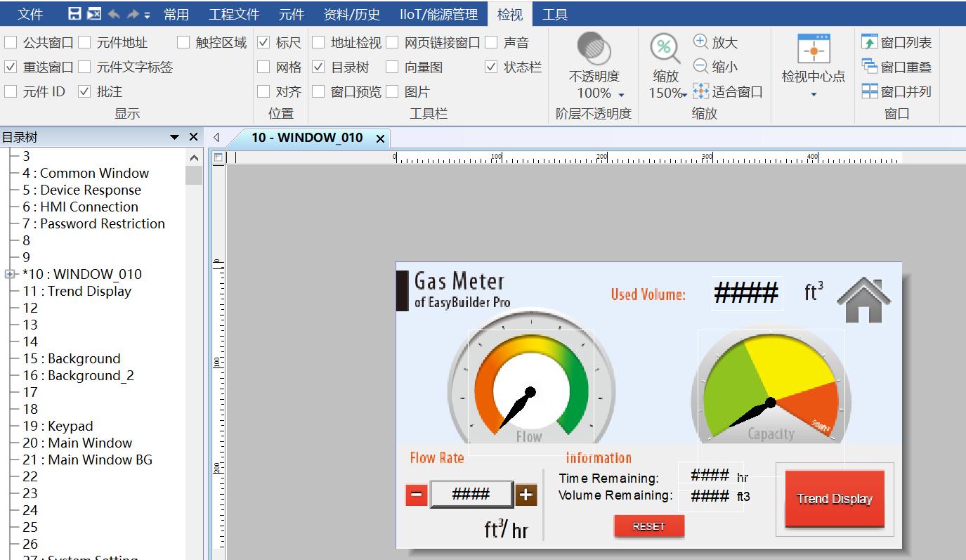Select 19 : Keypad in tree

pos(58,426)
